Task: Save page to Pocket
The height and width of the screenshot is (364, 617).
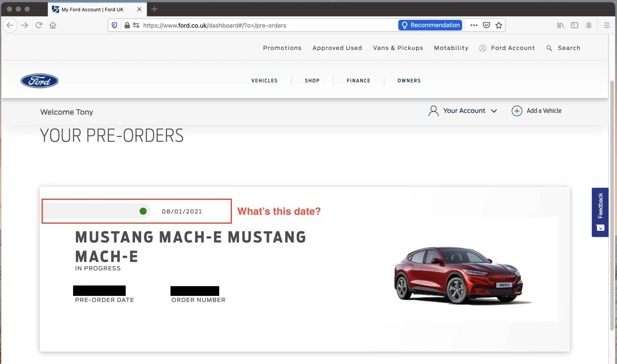Action: click(x=486, y=25)
